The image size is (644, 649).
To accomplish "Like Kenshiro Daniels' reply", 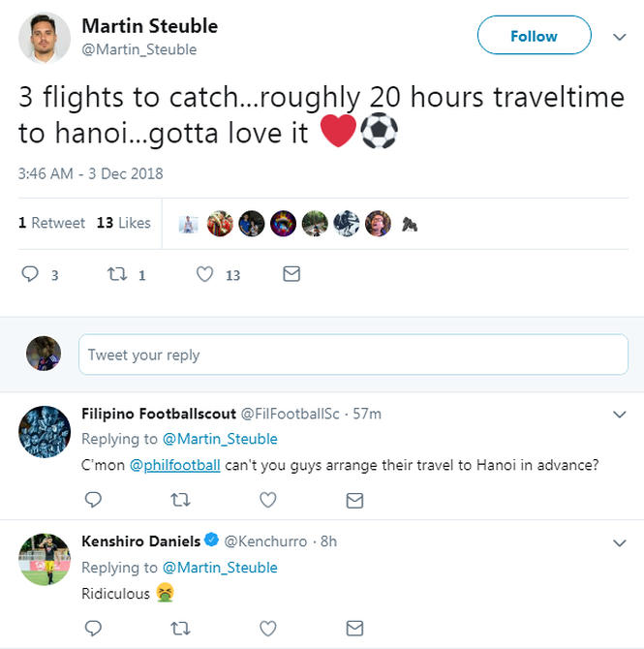I will (268, 628).
